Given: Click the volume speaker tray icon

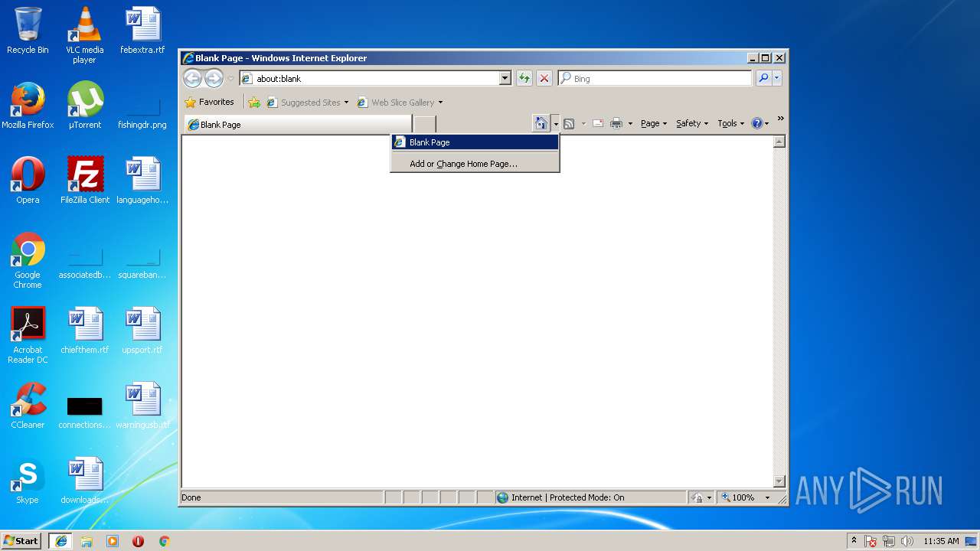Looking at the screenshot, I should [x=907, y=541].
